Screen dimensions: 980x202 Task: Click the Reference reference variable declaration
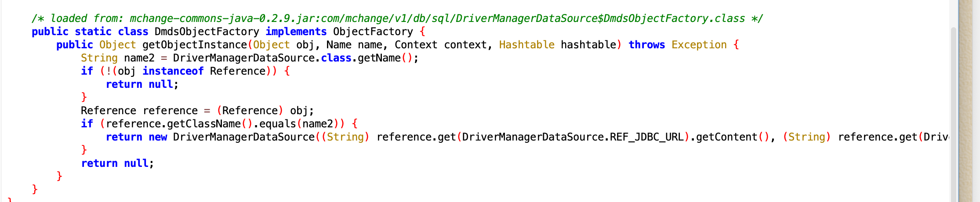pos(139,111)
